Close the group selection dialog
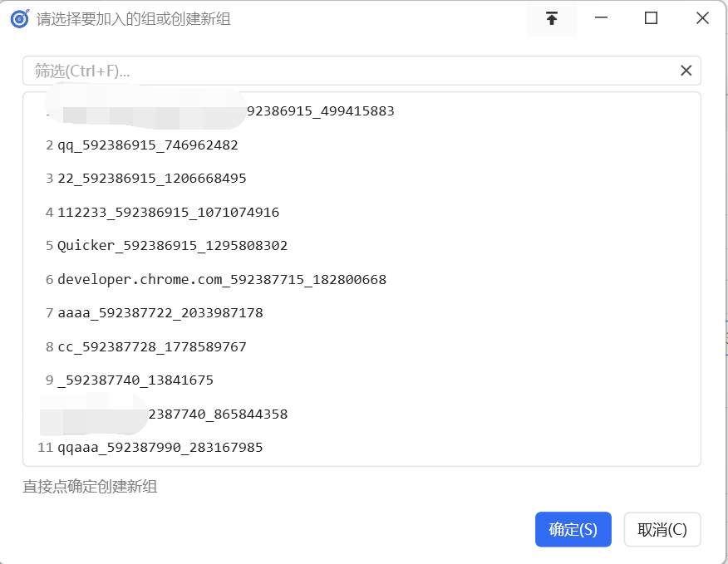The image size is (728, 564). [702, 18]
